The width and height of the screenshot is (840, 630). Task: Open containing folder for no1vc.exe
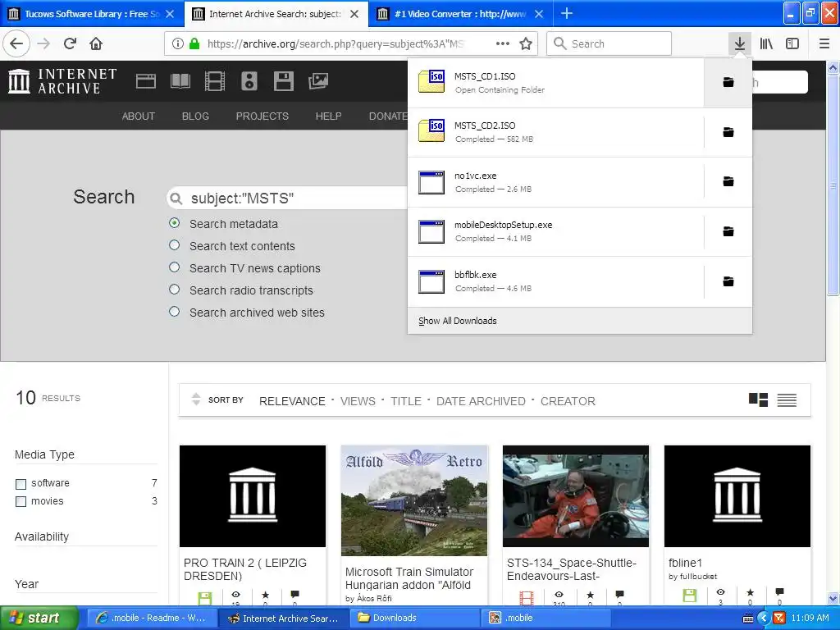click(x=728, y=181)
